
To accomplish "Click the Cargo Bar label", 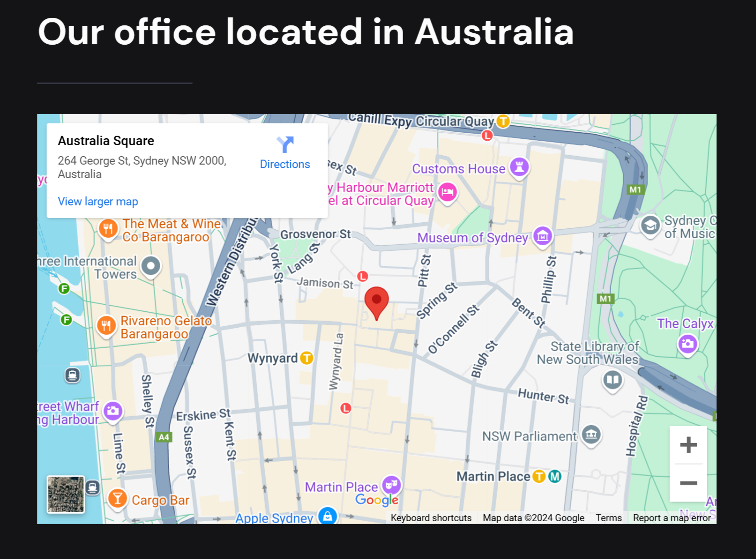I will pyautogui.click(x=160, y=500).
